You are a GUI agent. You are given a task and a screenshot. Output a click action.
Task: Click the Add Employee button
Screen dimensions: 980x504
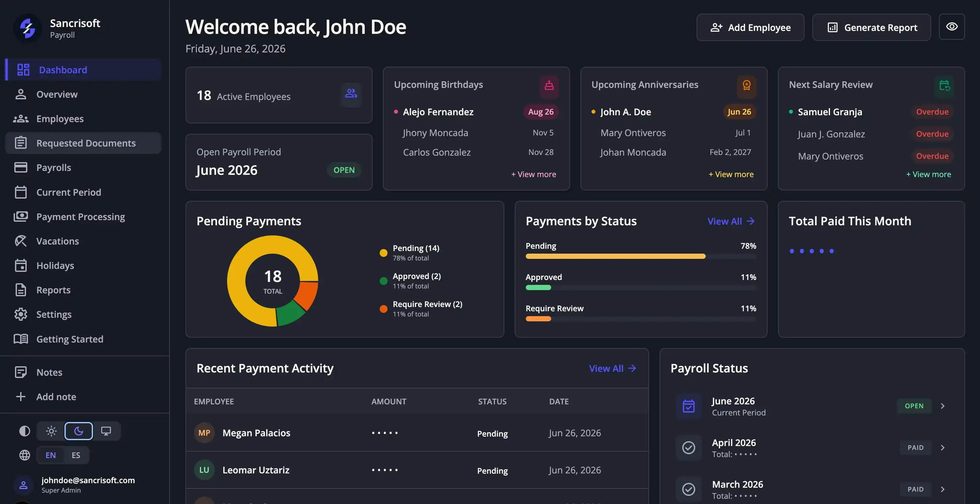tap(750, 27)
